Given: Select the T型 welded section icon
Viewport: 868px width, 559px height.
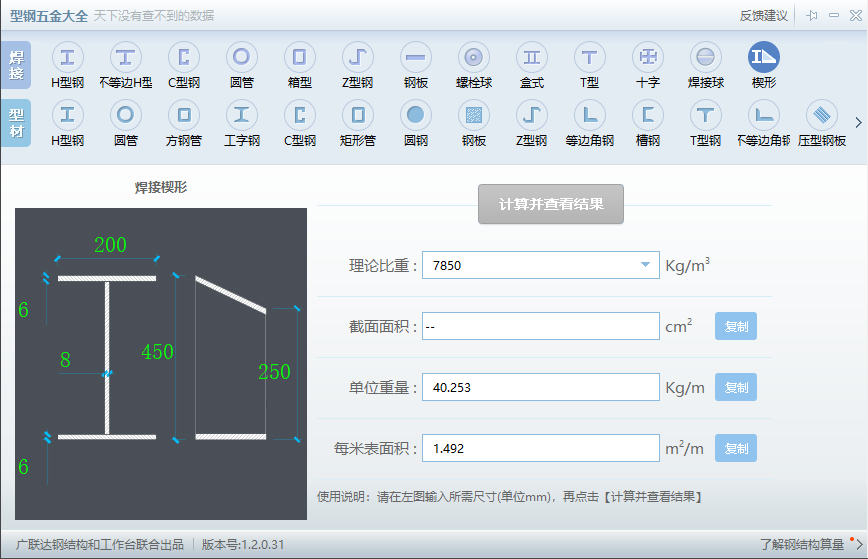Looking at the screenshot, I should click(x=590, y=58).
